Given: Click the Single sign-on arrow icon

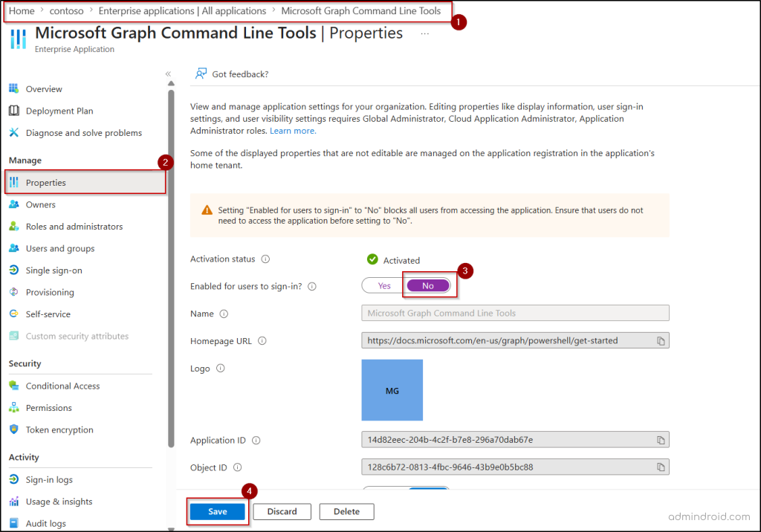Looking at the screenshot, I should pyautogui.click(x=13, y=270).
